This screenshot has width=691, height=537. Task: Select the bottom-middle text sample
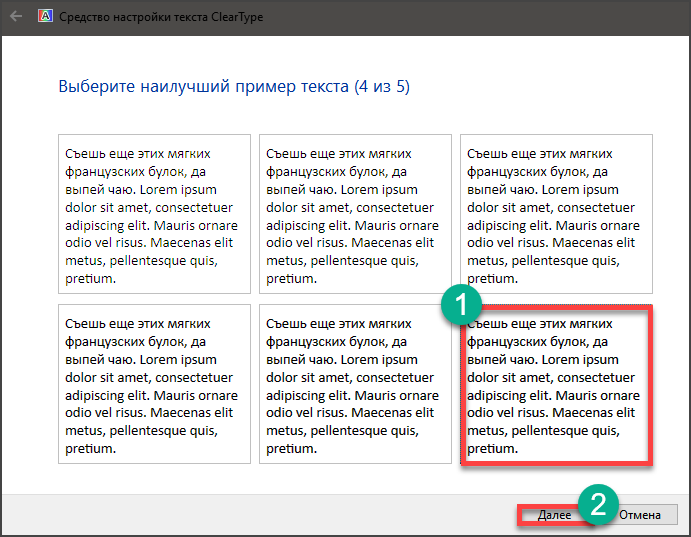point(355,384)
